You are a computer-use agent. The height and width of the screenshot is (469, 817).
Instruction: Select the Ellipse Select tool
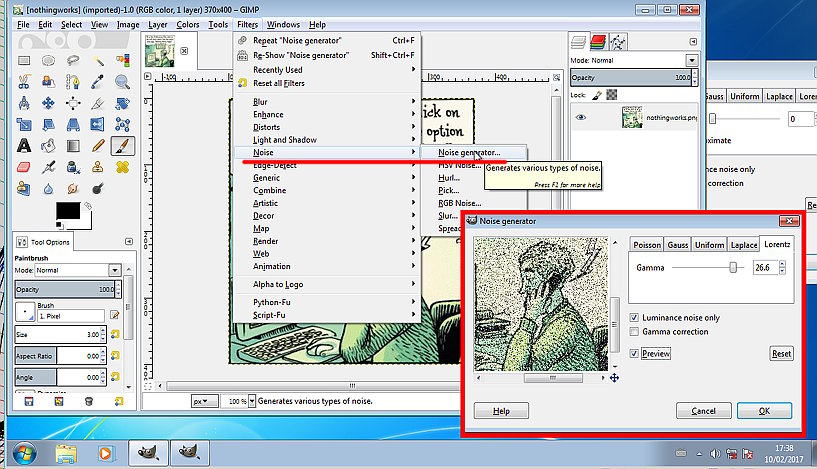click(x=48, y=60)
